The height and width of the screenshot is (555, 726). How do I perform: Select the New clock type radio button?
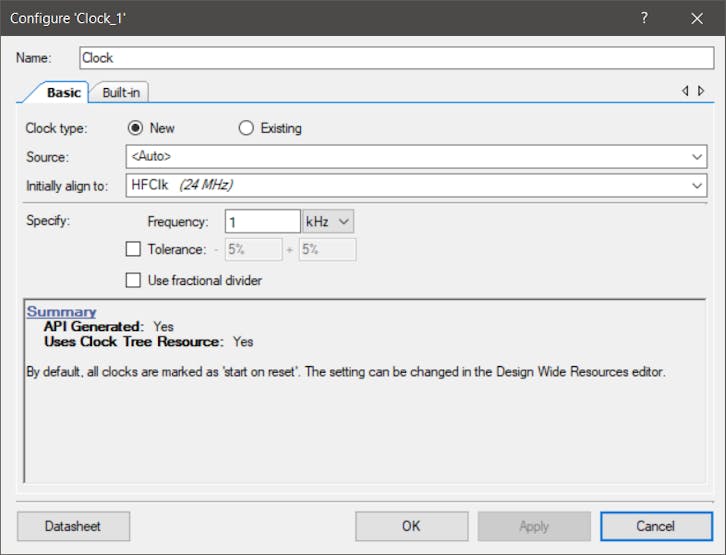pyautogui.click(x=135, y=128)
